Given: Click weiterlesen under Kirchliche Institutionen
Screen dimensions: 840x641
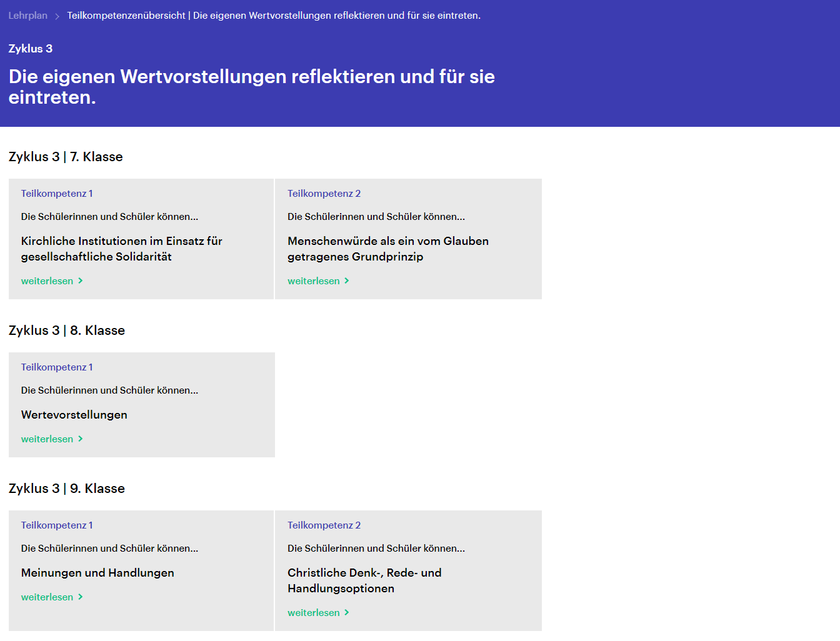Looking at the screenshot, I should [x=47, y=281].
